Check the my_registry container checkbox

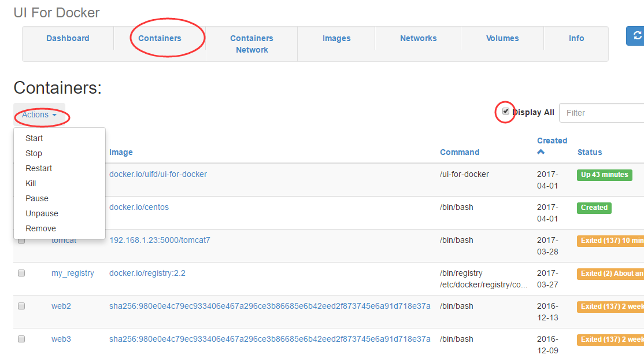(x=21, y=273)
